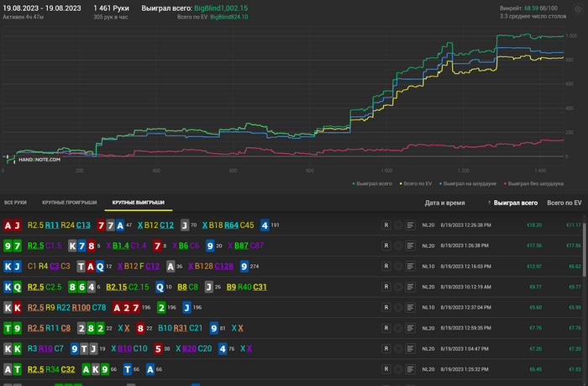Open the text view icon for the 97 hand
Screen dimensions: 588x386
(x=410, y=246)
